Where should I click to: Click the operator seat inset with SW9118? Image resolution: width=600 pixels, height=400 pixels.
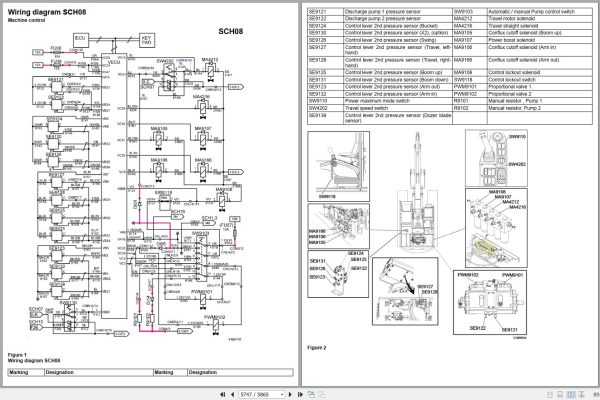pos(338,166)
